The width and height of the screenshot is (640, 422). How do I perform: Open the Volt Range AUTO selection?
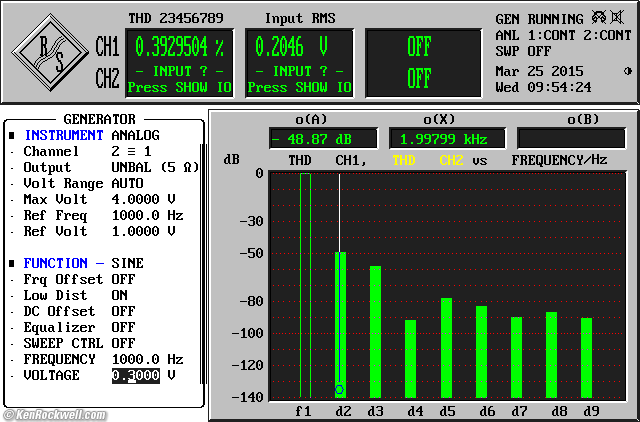click(126, 183)
